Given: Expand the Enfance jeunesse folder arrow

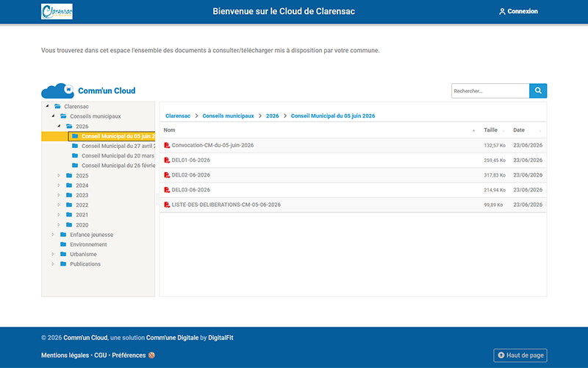Looking at the screenshot, I should (53, 234).
